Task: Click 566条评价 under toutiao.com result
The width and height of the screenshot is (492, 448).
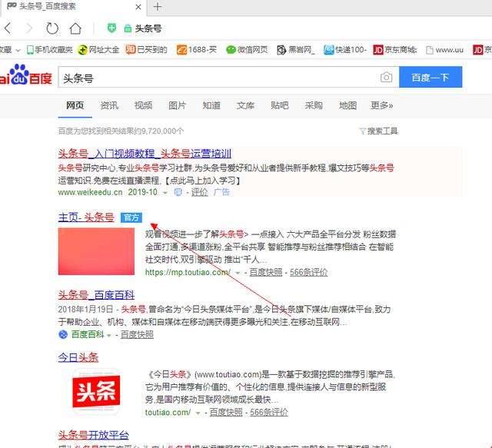Action: tap(269, 412)
